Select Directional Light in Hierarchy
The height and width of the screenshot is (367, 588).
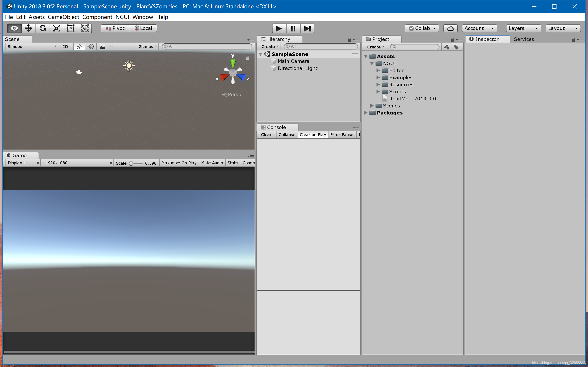coord(297,68)
